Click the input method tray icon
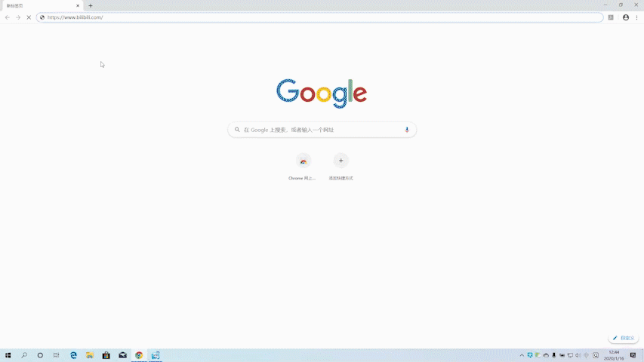The height and width of the screenshot is (362, 644). tap(596, 355)
